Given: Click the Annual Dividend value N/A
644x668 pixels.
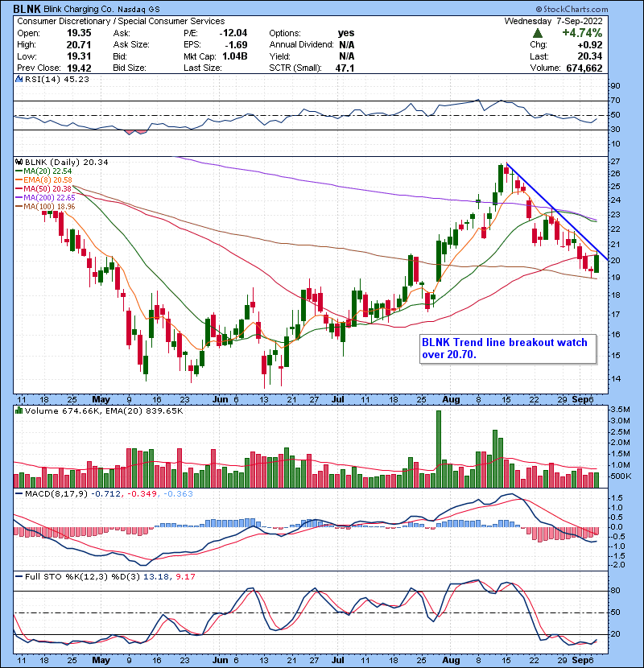Looking at the screenshot, I should (346, 44).
